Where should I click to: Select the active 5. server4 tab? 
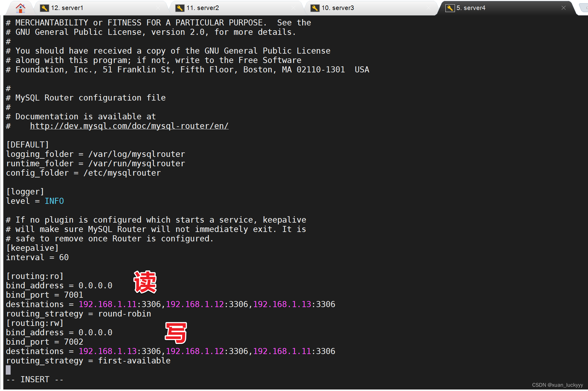pos(471,8)
